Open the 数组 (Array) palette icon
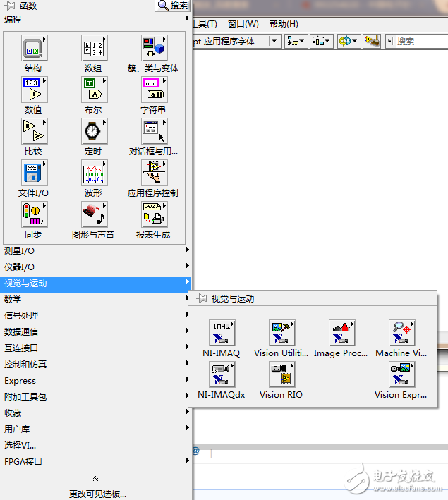Viewport: 448px width, 500px height. click(94, 48)
